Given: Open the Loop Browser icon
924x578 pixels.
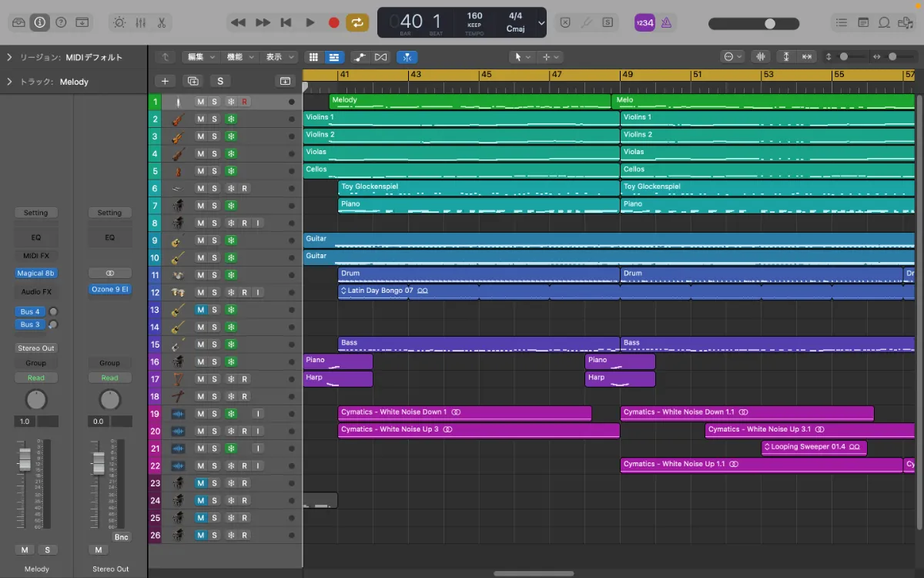Looking at the screenshot, I should click(x=885, y=23).
